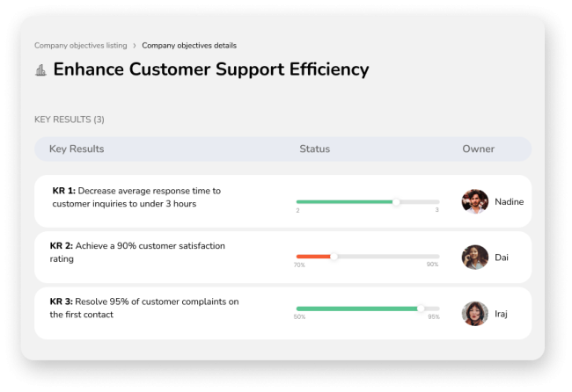This screenshot has height=392, width=572.
Task: Click the KEY RESULTS (3) section label
Action: (69, 120)
